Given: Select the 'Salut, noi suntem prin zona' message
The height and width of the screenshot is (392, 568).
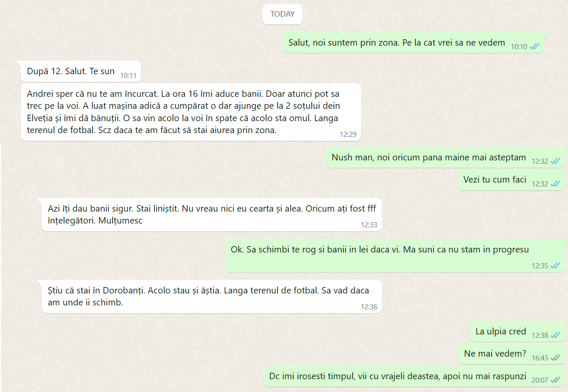Looking at the screenshot, I should [x=413, y=43].
